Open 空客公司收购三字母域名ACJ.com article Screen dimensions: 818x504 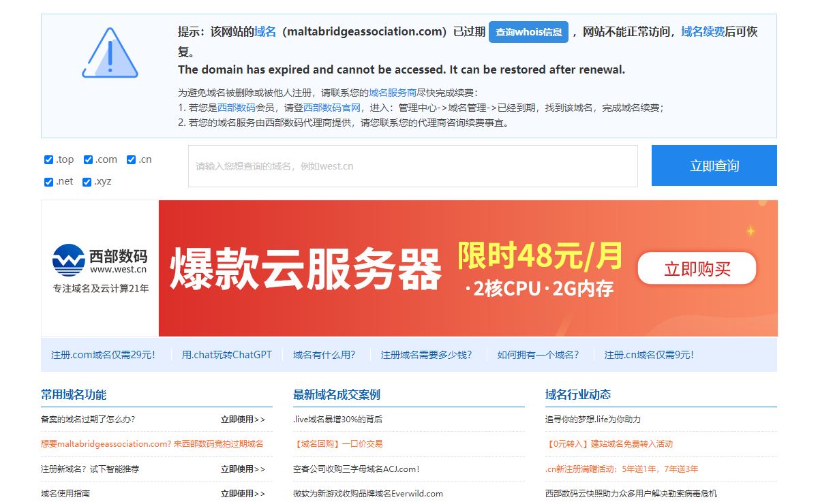pos(357,469)
